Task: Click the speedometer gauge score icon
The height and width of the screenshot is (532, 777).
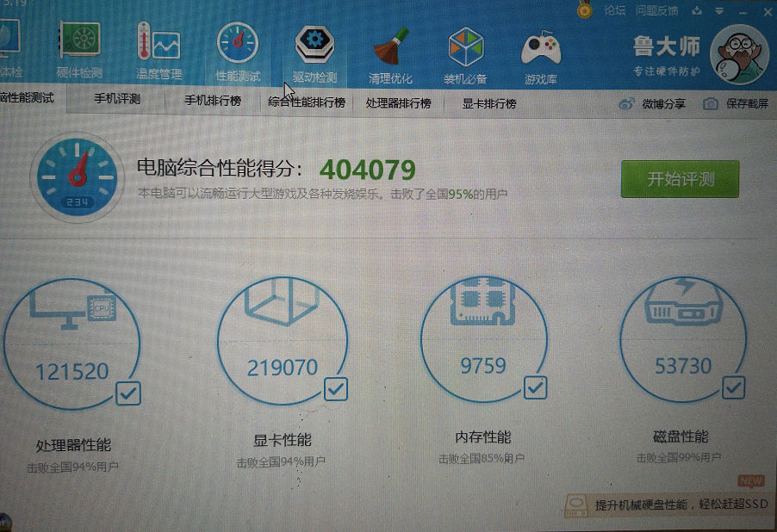Action: click(x=78, y=176)
